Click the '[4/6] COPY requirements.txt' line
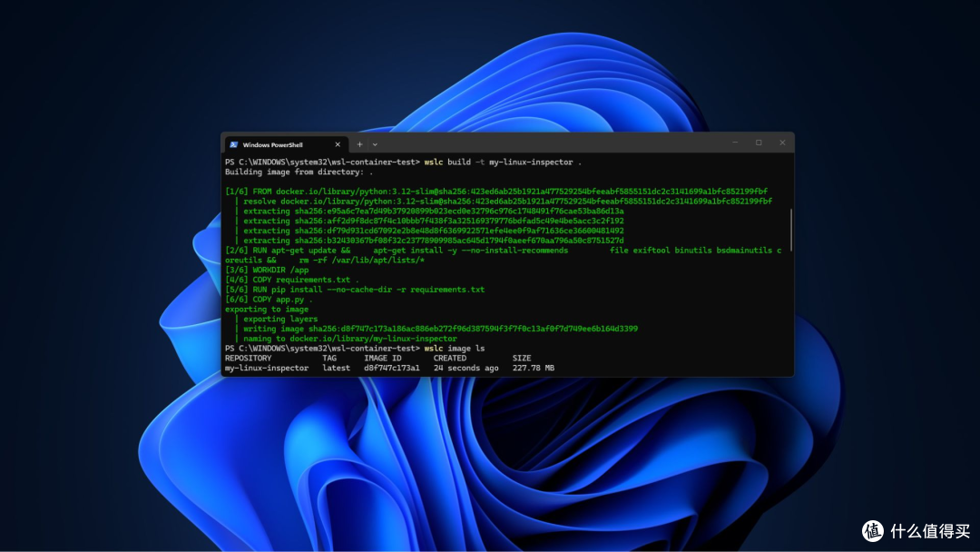The width and height of the screenshot is (980, 552). [292, 280]
